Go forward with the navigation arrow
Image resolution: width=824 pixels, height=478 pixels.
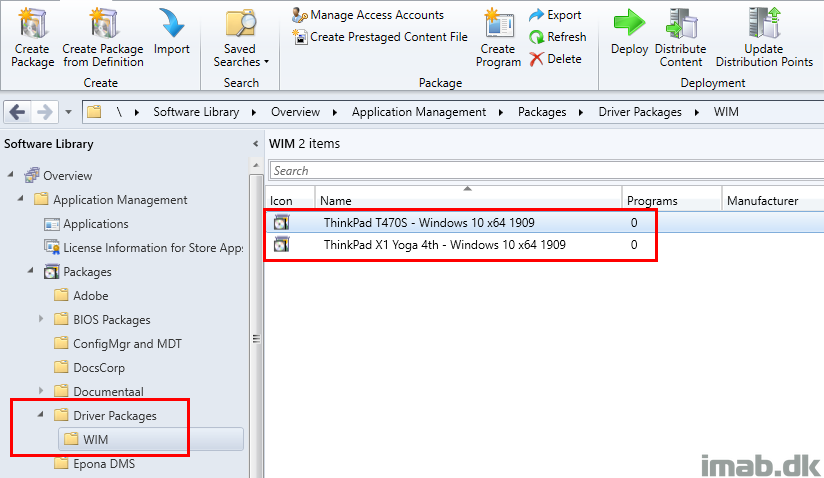click(45, 112)
